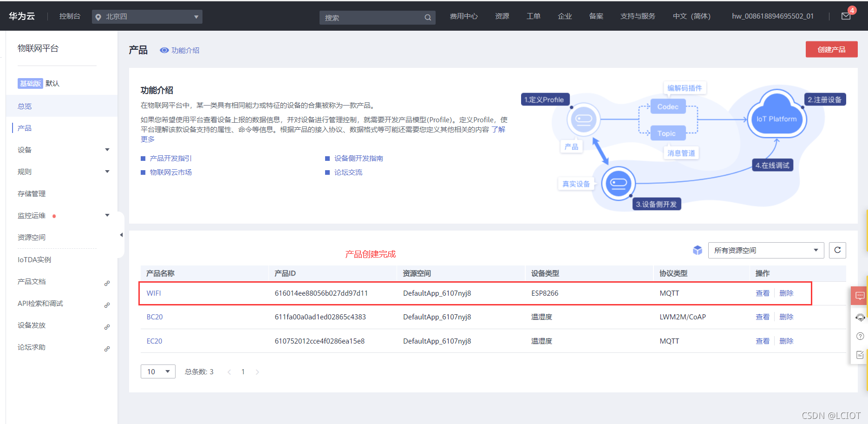Open external link icon for 设备发放

tap(107, 327)
